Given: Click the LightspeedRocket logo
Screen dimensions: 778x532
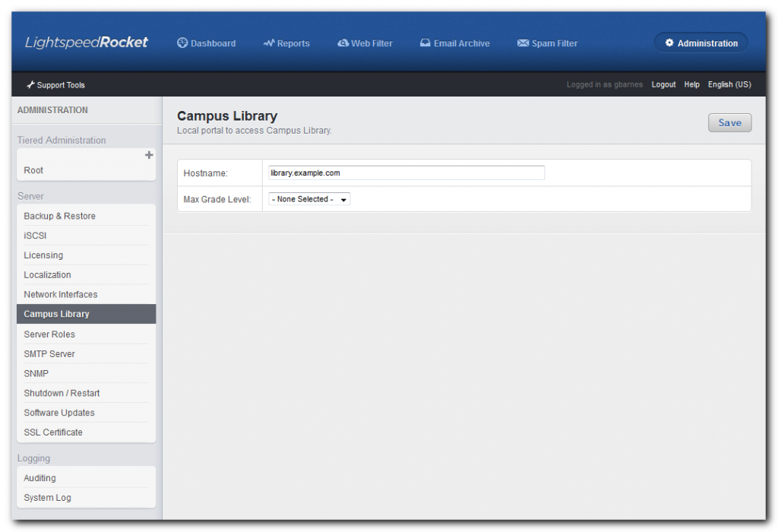Looking at the screenshot, I should (x=87, y=43).
